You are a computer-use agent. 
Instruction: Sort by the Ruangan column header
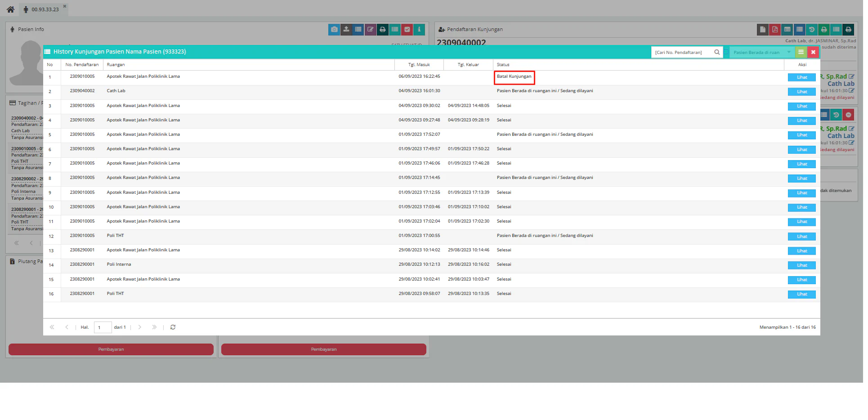click(x=249, y=65)
